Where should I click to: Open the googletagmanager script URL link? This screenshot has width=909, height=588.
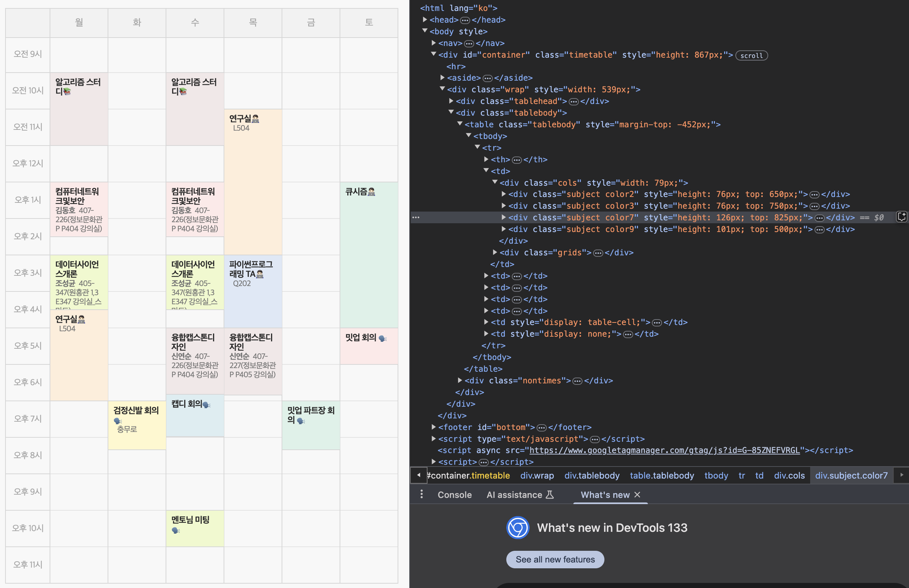[664, 450]
